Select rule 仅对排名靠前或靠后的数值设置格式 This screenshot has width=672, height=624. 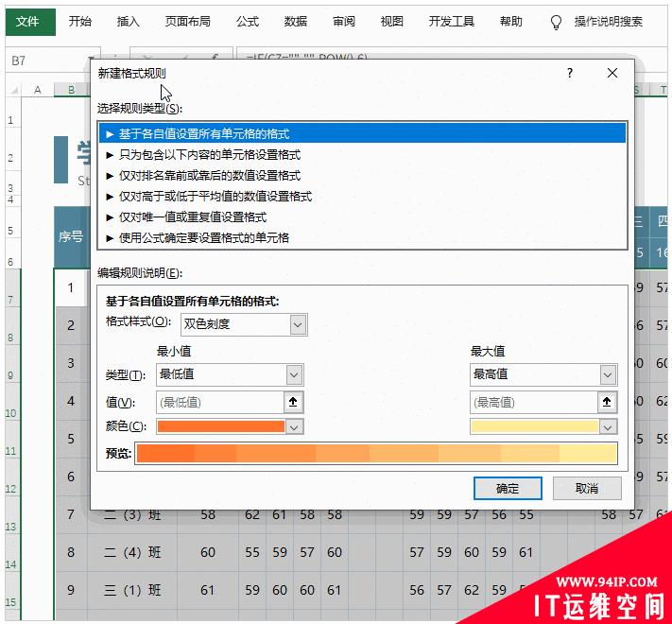point(363,175)
